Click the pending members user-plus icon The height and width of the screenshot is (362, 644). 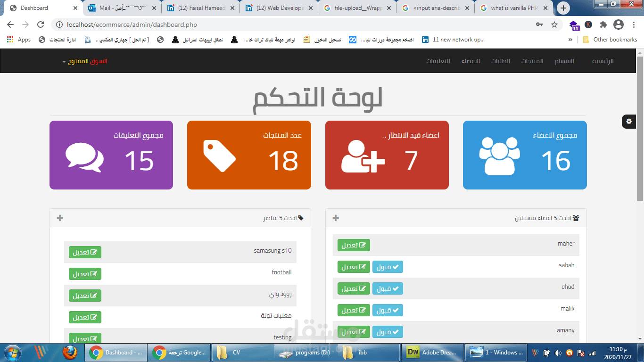363,157
